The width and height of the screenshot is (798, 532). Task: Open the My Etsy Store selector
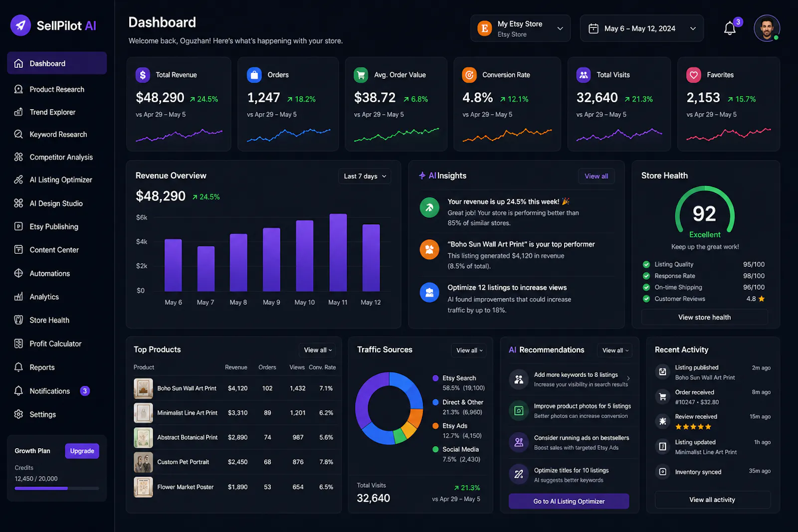(520, 28)
